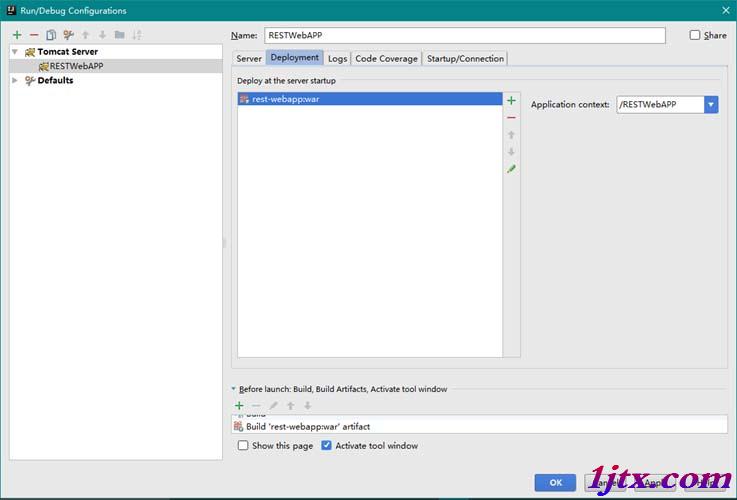This screenshot has height=500, width=737.
Task: Select Build 'rest-webapp:war' artifact task
Action: click(479, 426)
